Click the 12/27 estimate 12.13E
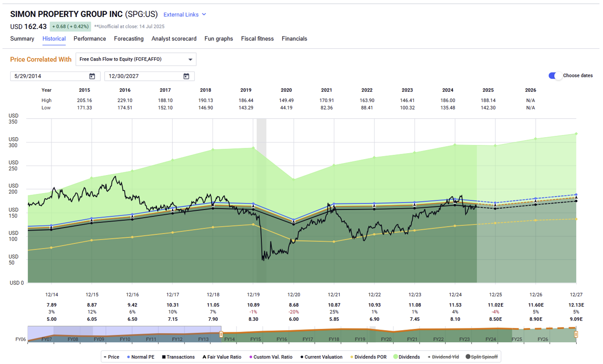Image resolution: width=603 pixels, height=364 pixels. pos(576,305)
